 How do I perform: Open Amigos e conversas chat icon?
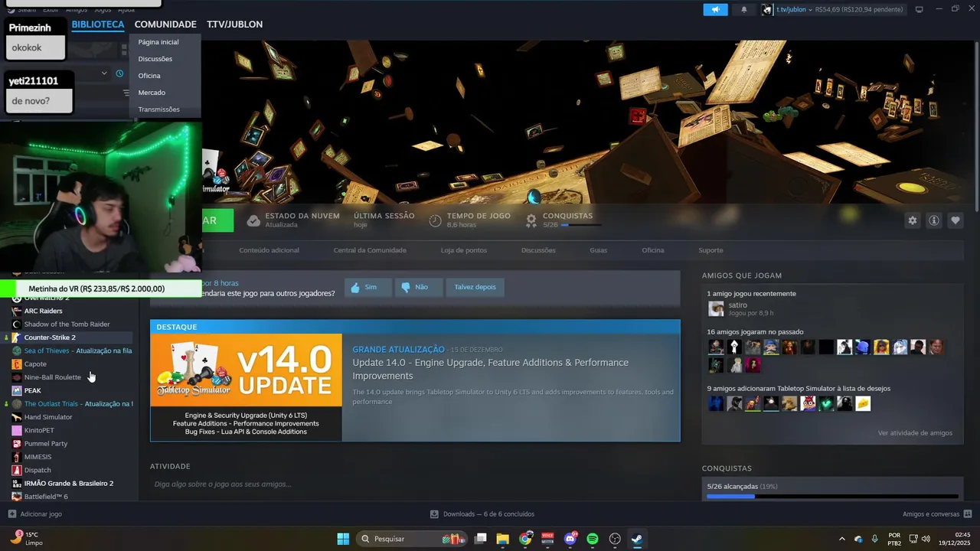point(968,514)
